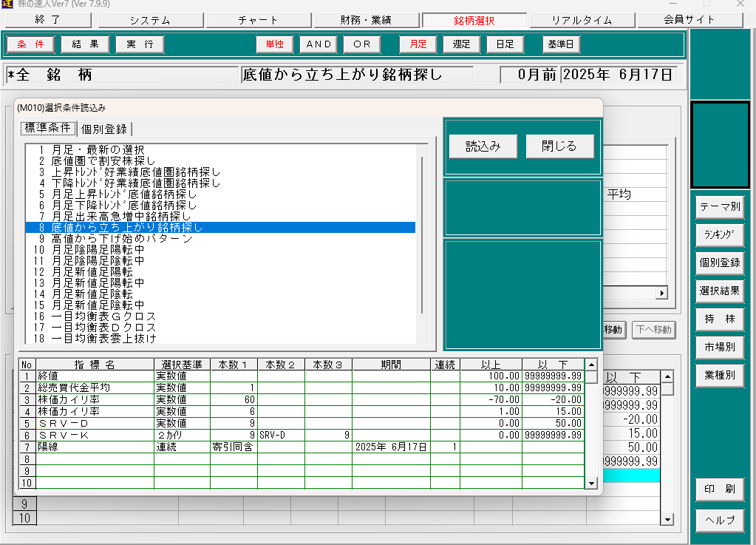The height and width of the screenshot is (545, 756).
Task: Click the 条件 button
Action: pyautogui.click(x=31, y=44)
